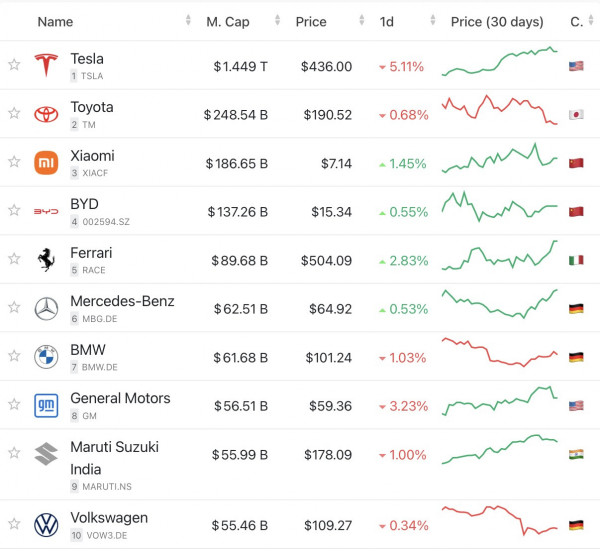Click the Ferrari prancing horse logo
Image resolution: width=600 pixels, height=553 pixels.
[46, 260]
